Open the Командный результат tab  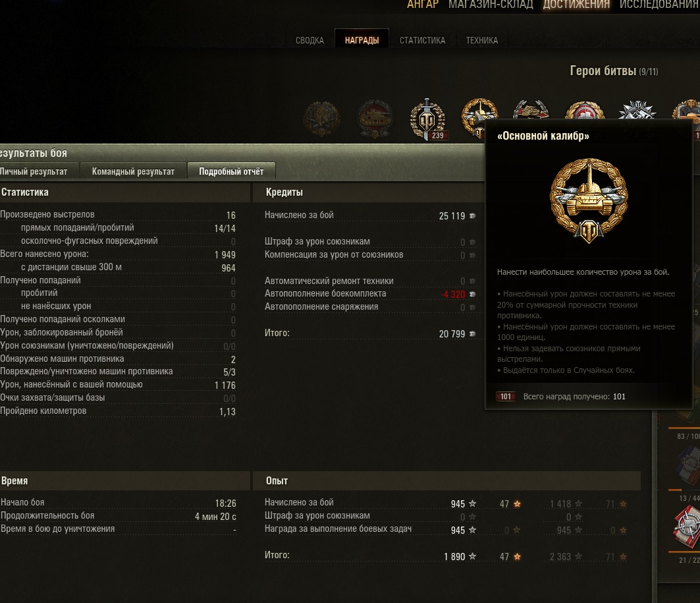[x=133, y=171]
